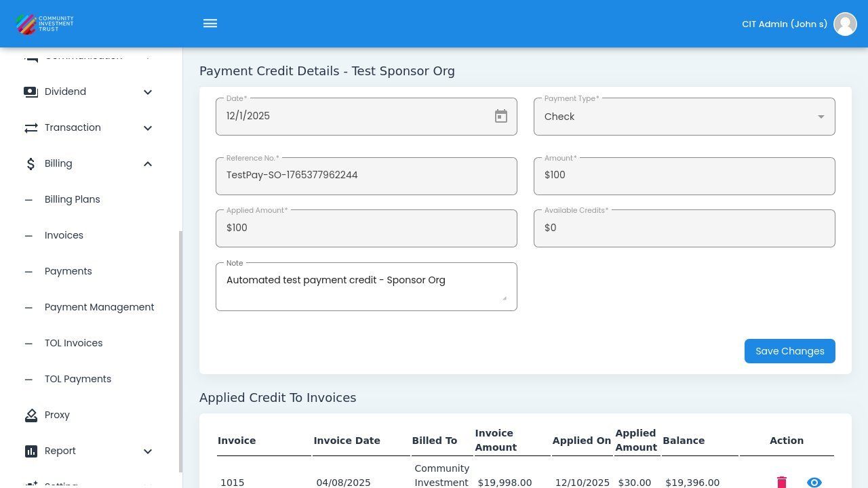Expand the Report menu chevron

148,451
